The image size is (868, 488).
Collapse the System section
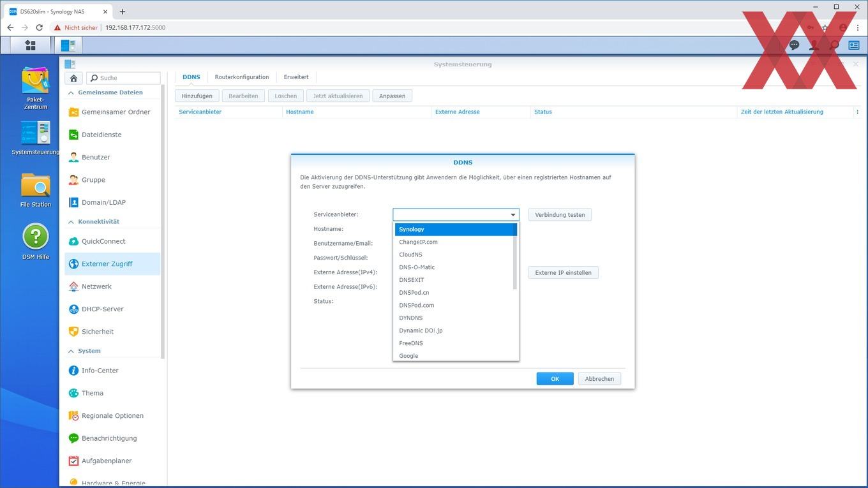tap(71, 351)
